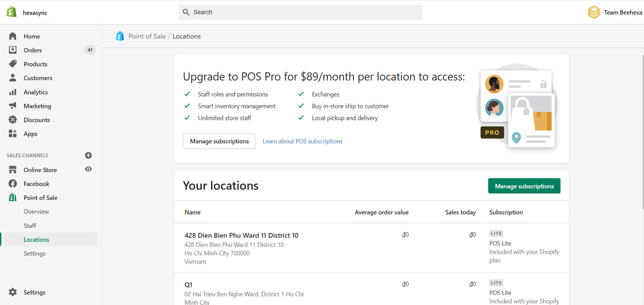Viewport: 644px width, 305px height.
Task: Select Overview under Point of Sale
Action: click(x=36, y=211)
